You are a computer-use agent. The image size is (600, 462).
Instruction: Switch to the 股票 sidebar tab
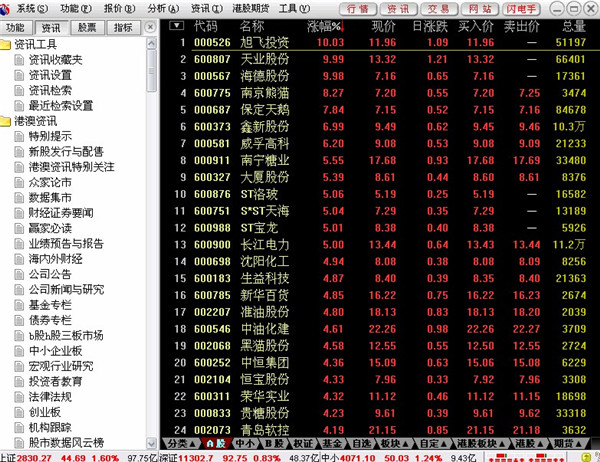click(x=87, y=28)
